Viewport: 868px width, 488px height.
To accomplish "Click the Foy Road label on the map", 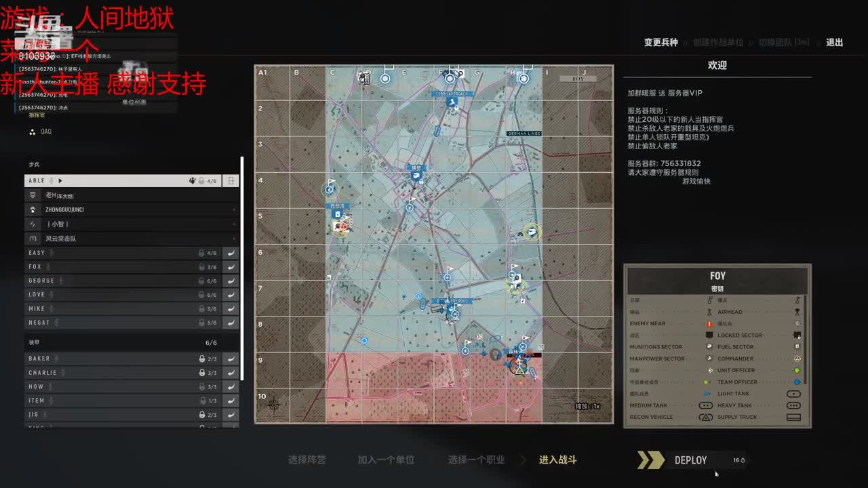I will [x=451, y=300].
